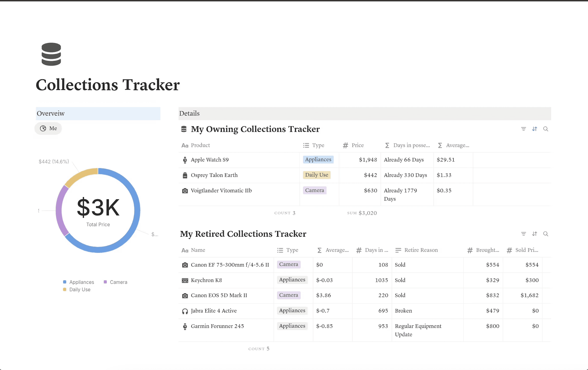Toggle the Camera entry in the chart legend

115,282
